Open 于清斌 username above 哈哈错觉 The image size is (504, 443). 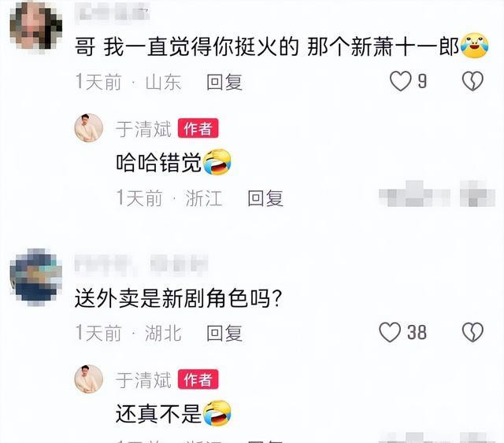pos(143,129)
